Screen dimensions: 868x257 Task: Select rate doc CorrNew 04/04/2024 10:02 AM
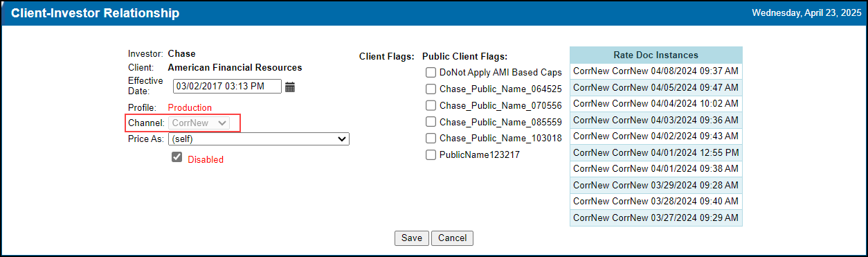click(655, 103)
